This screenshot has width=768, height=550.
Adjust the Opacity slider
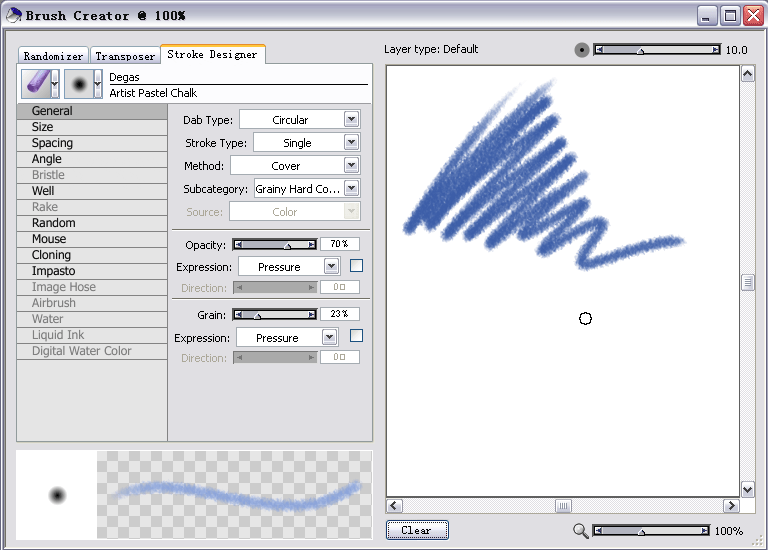pyautogui.click(x=275, y=244)
